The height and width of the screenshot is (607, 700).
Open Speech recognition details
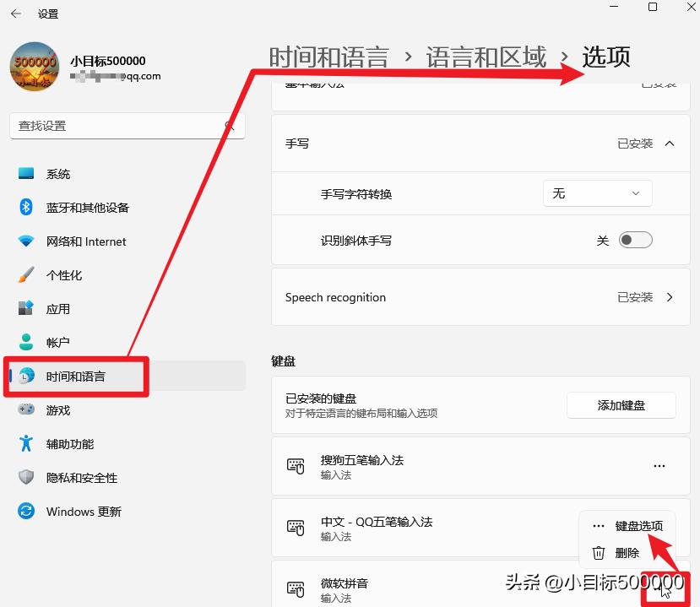click(480, 297)
